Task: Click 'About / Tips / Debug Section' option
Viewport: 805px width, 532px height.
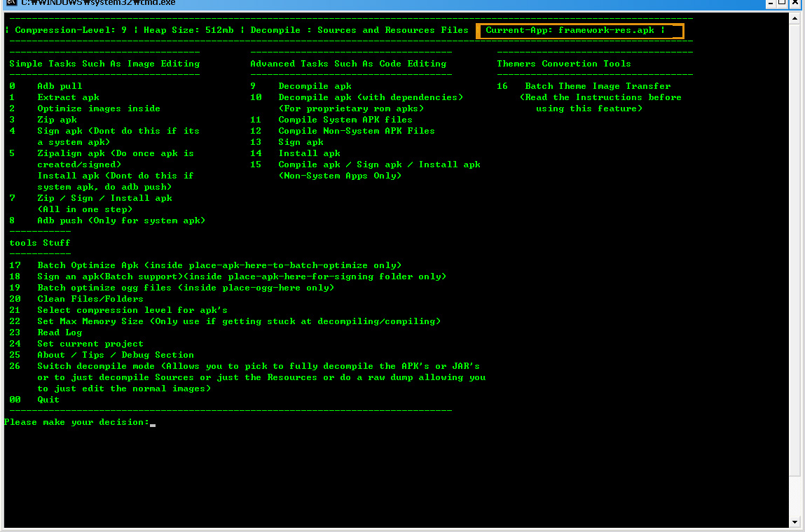Action: tap(115, 355)
